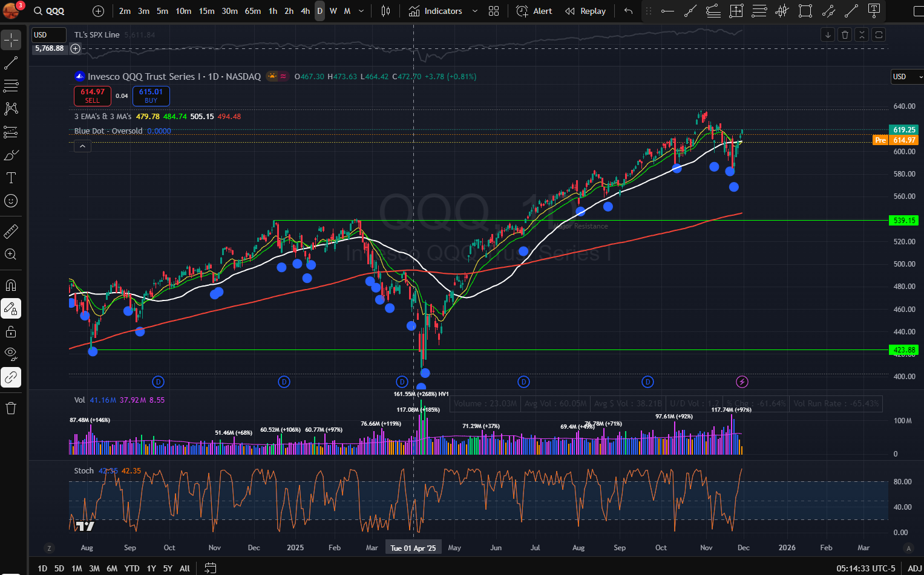
Task: Click the purple lightning earnings marker
Action: point(742,382)
